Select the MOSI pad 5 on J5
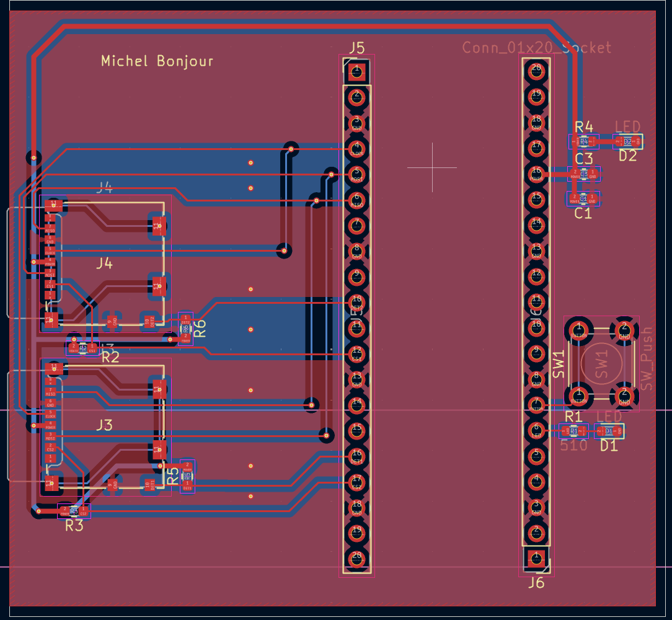 [356, 174]
